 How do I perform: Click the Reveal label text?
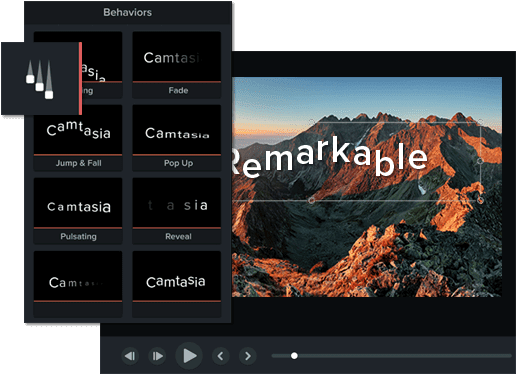point(178,236)
